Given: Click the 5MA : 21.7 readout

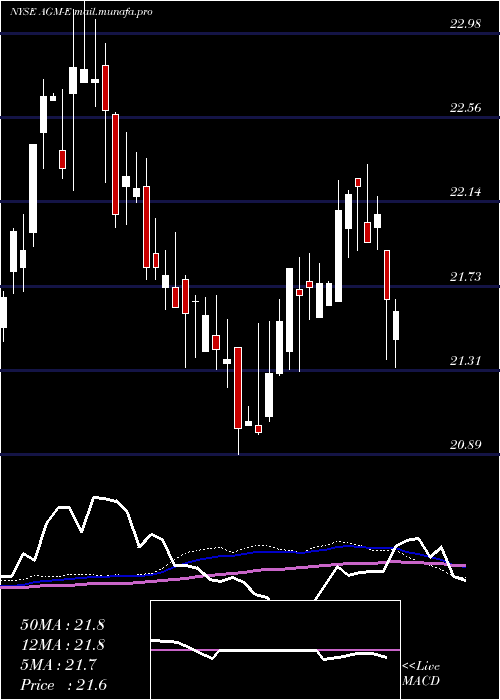Looking at the screenshot, I should click(58, 665).
